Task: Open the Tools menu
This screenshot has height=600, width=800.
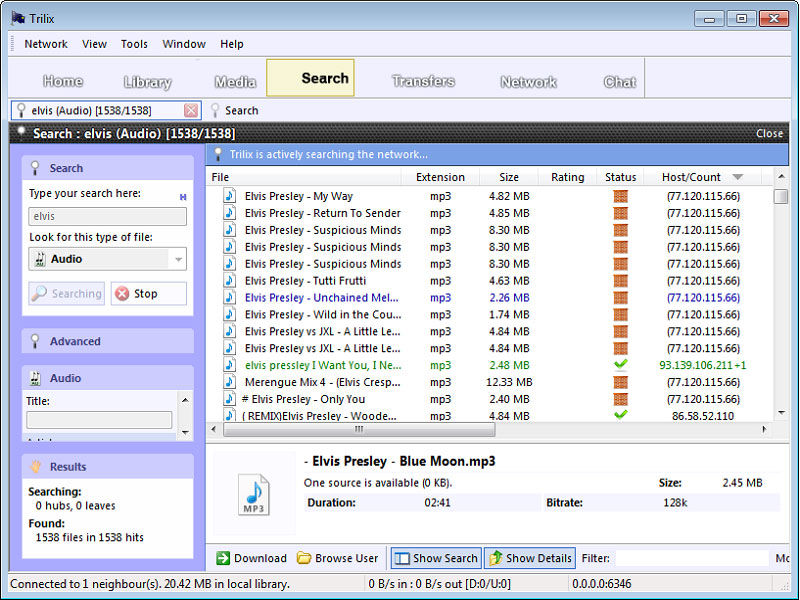Action: (x=134, y=44)
